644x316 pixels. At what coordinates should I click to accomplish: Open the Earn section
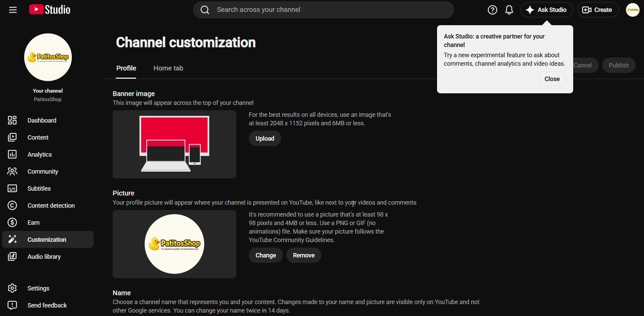pos(48,222)
